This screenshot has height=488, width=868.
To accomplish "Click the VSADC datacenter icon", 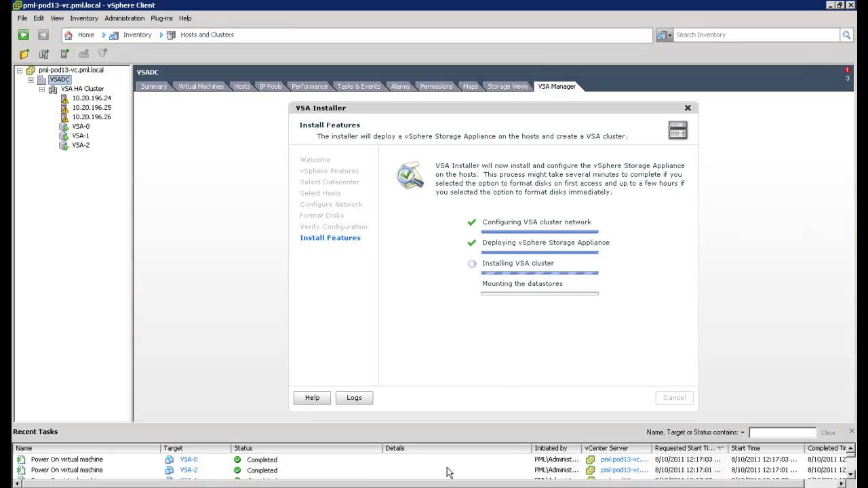I will [42, 80].
